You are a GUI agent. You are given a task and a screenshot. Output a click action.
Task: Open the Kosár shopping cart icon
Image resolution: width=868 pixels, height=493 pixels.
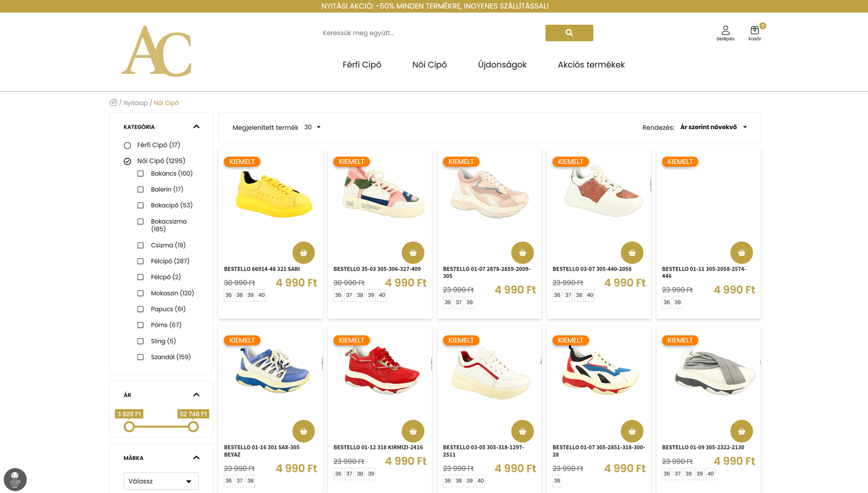(754, 33)
